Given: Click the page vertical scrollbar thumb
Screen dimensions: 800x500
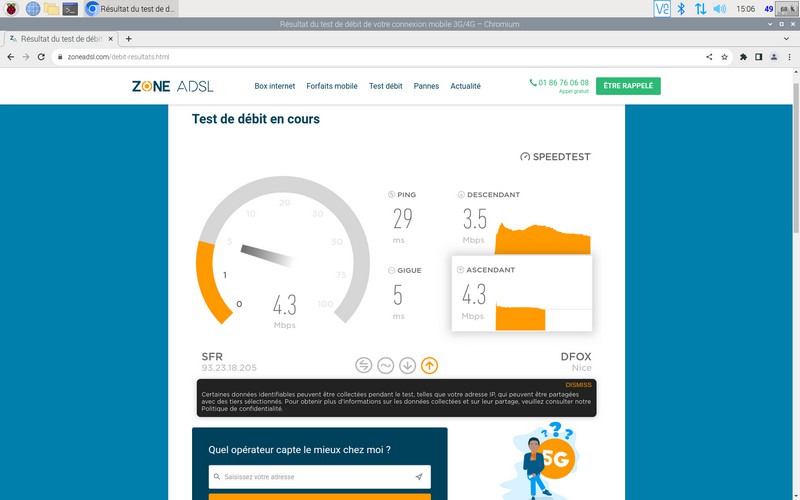Looking at the screenshot, I should click(796, 158).
